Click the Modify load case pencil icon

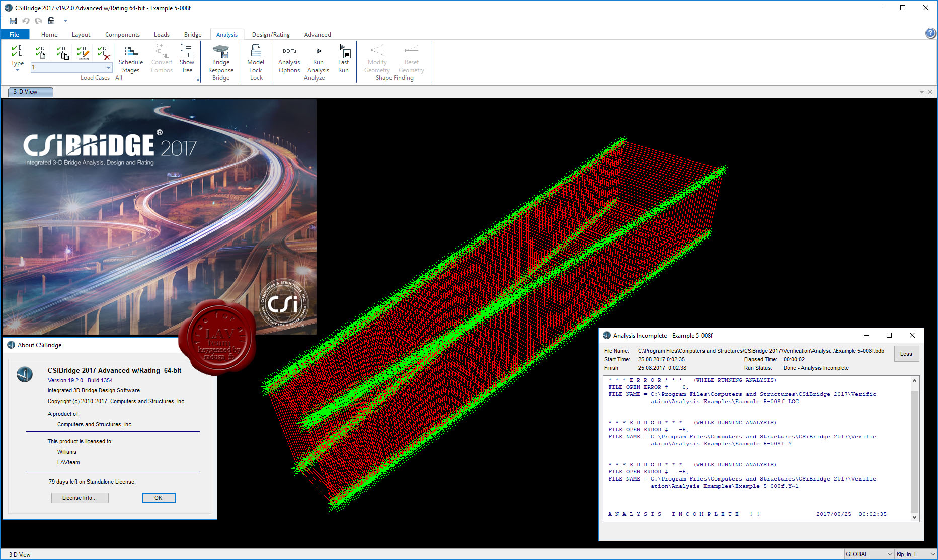click(83, 52)
